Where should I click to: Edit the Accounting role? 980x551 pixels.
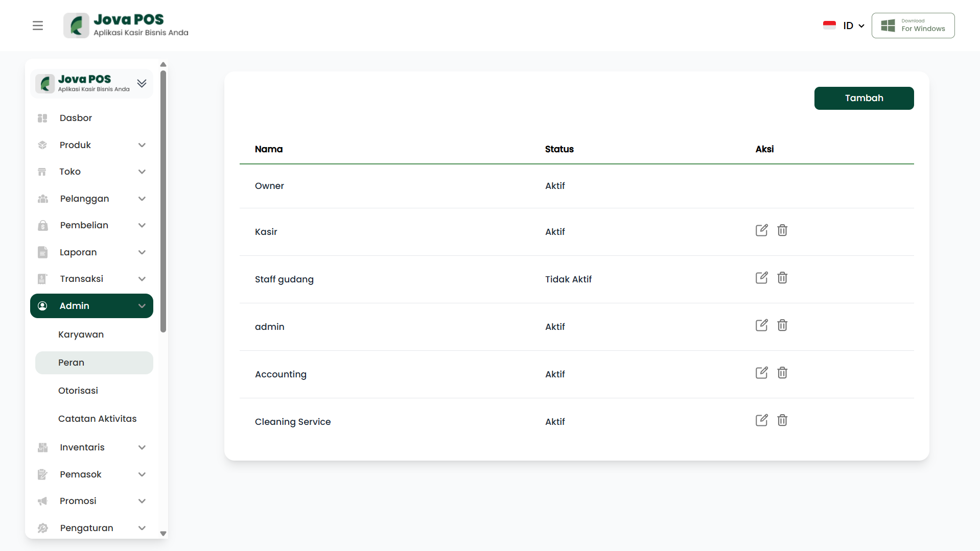point(761,373)
